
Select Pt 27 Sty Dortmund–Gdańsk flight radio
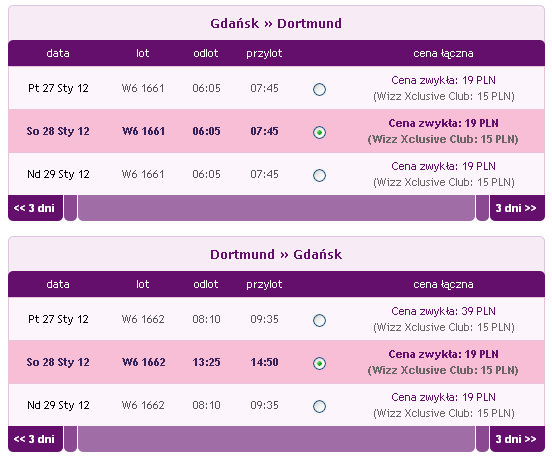point(319,320)
